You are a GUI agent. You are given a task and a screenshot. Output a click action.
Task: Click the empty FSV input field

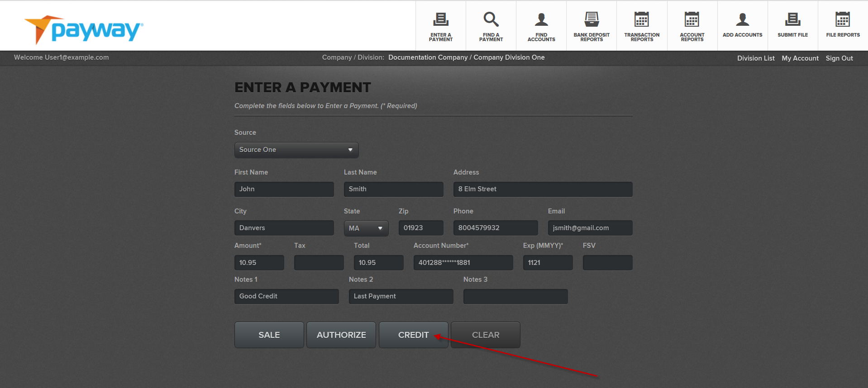(x=607, y=263)
